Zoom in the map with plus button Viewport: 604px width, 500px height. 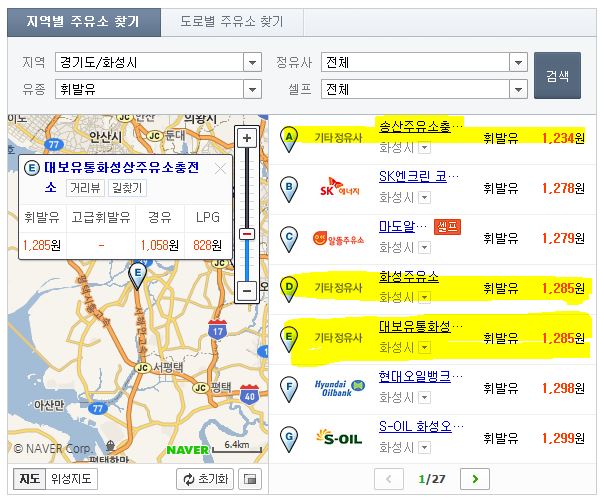point(247,138)
